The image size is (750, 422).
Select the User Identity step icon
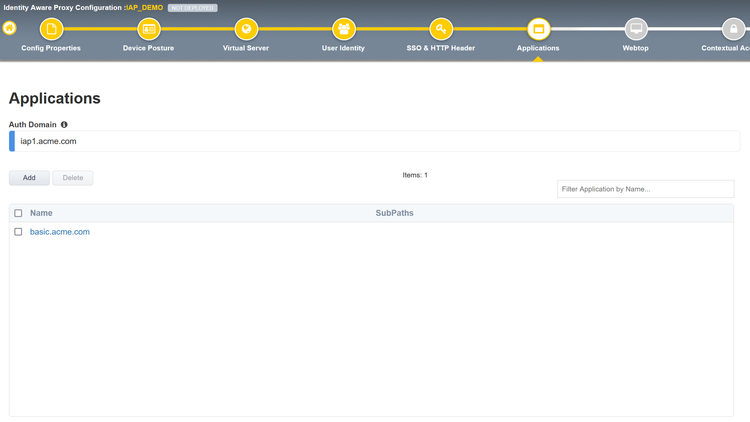tap(343, 29)
